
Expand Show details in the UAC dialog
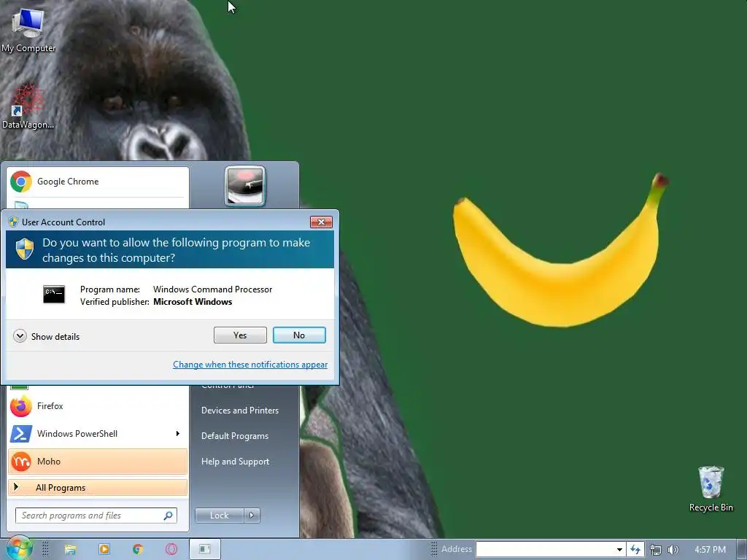coord(47,337)
